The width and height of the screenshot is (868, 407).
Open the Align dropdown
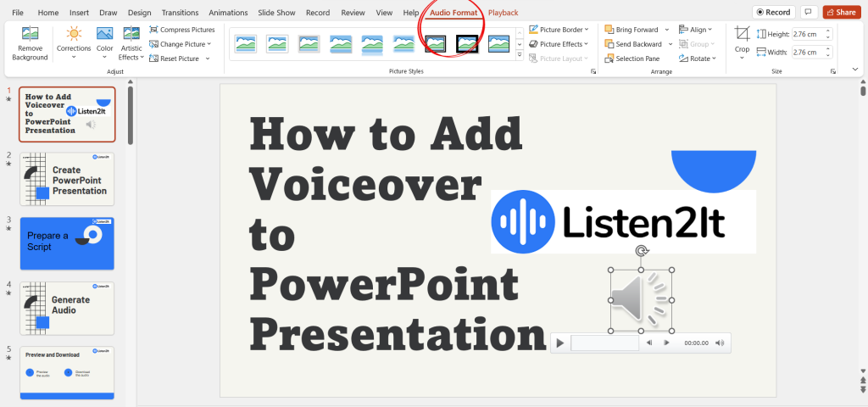[x=696, y=30]
